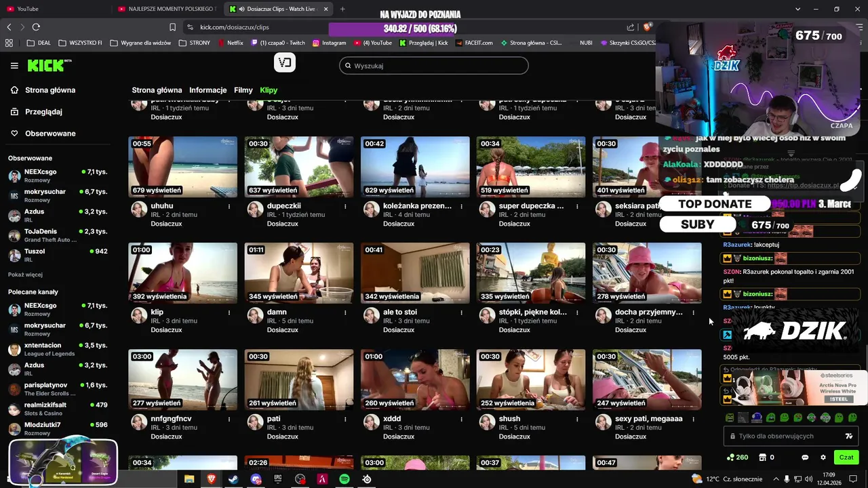Screen dimensions: 868x488
Task: Open the channel shop icon in chat
Action: (762, 457)
